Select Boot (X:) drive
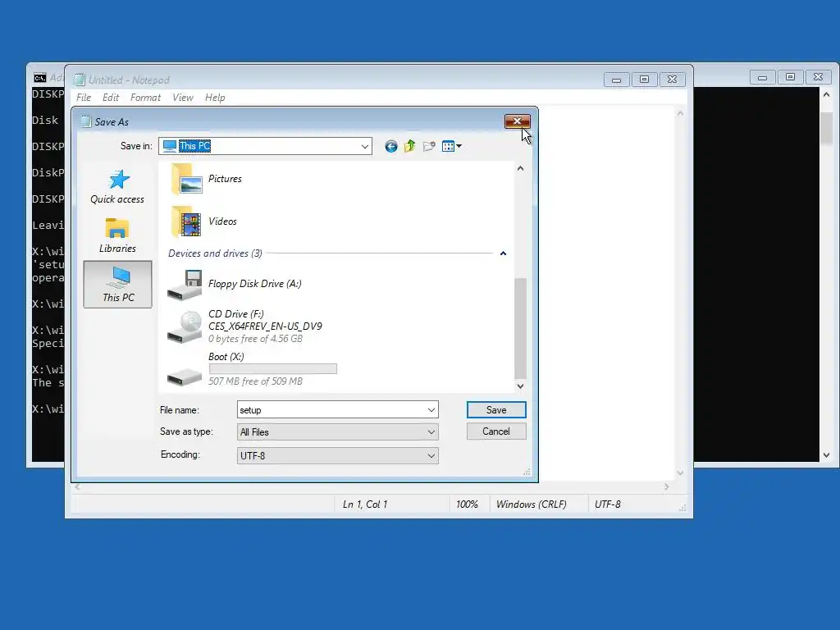This screenshot has width=840, height=630. click(252, 369)
